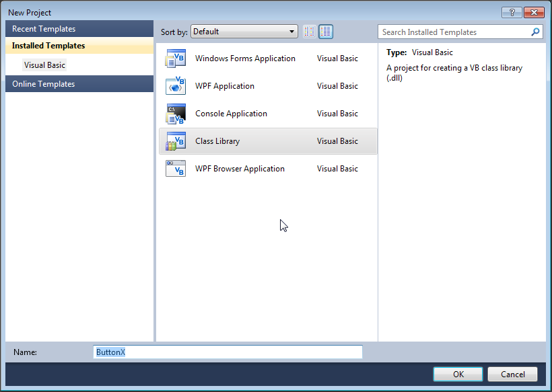Switch to the large icons list view
Screen dimensions: 552x392
click(326, 32)
